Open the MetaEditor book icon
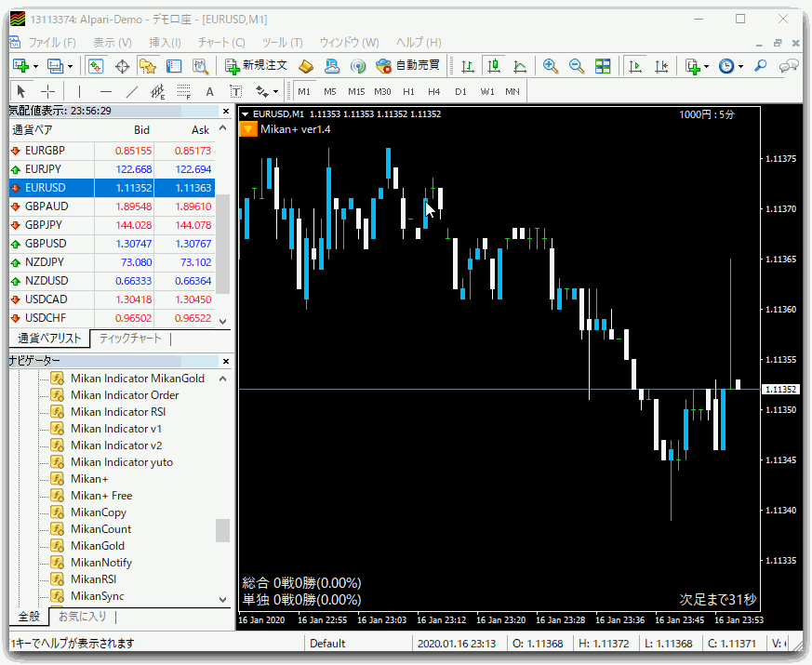Viewport: 812px width, 665px height. click(x=305, y=66)
